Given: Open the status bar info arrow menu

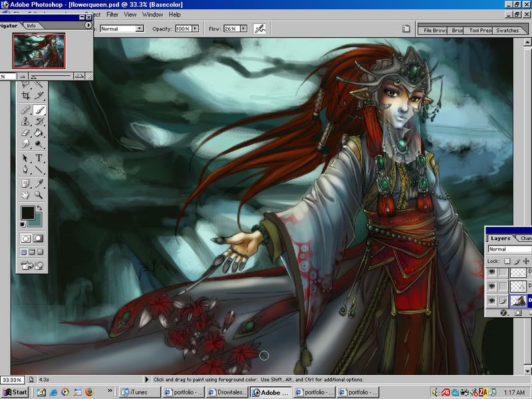Looking at the screenshot, I should click(147, 380).
